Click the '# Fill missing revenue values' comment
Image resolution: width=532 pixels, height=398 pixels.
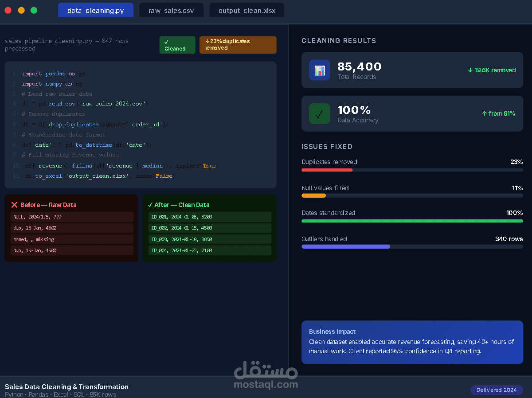coord(70,155)
